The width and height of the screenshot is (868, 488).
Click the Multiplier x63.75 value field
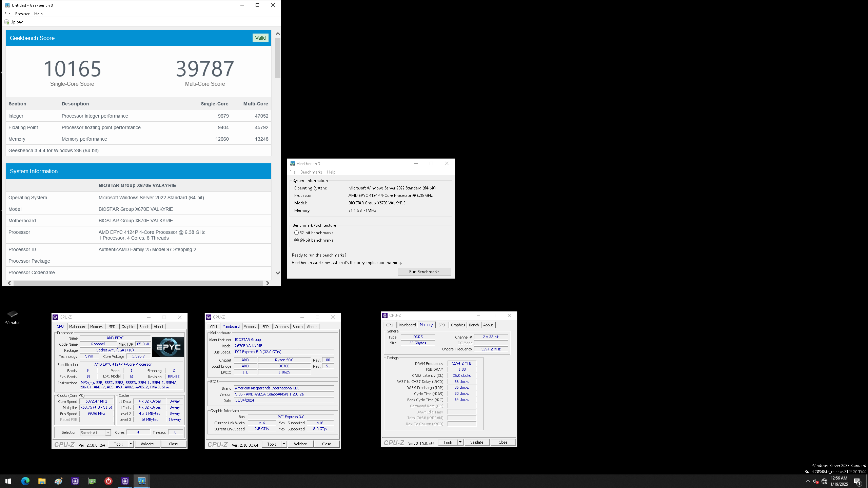coord(96,408)
